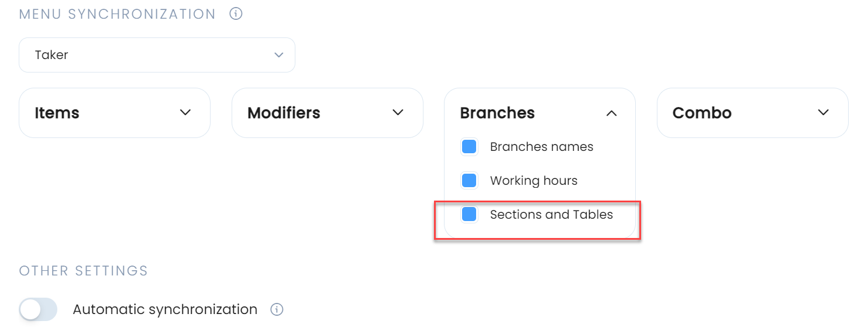The width and height of the screenshot is (868, 331).
Task: Enable the Automatic synchronization switch
Action: [x=38, y=309]
